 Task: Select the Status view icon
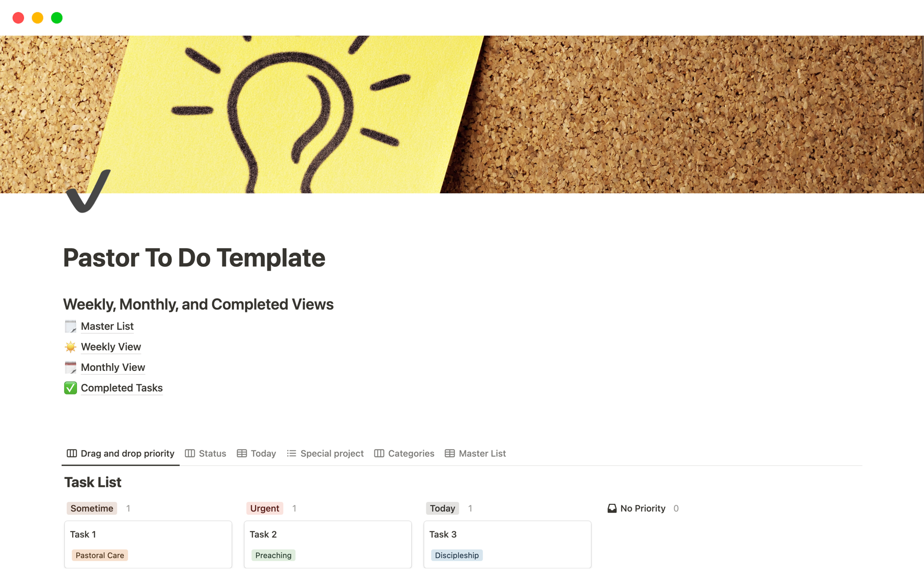point(190,453)
